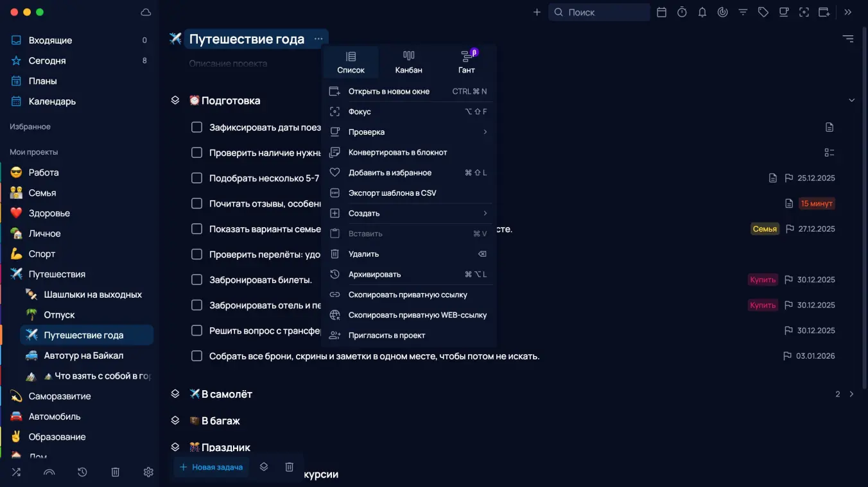Expand the 'В самолёт' section chevron
The height and width of the screenshot is (487, 868).
point(851,394)
